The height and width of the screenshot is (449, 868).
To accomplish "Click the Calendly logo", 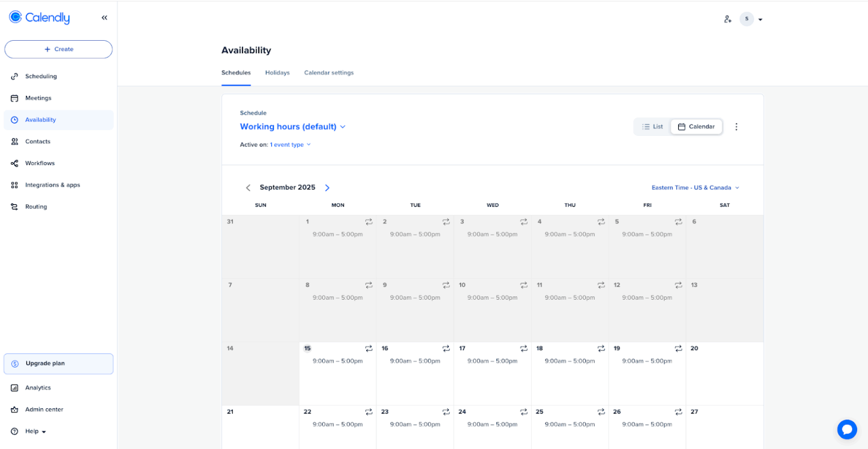I will [40, 18].
